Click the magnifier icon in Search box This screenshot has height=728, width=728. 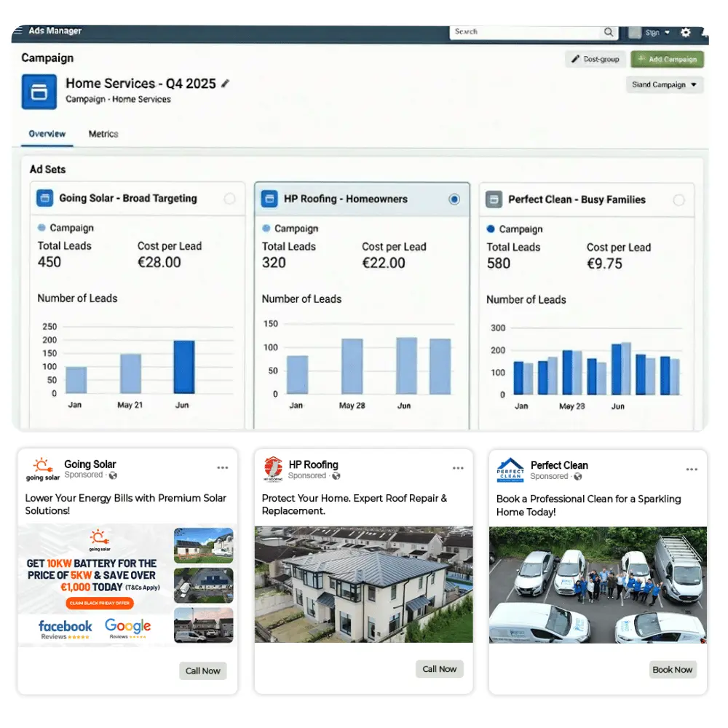(x=609, y=33)
